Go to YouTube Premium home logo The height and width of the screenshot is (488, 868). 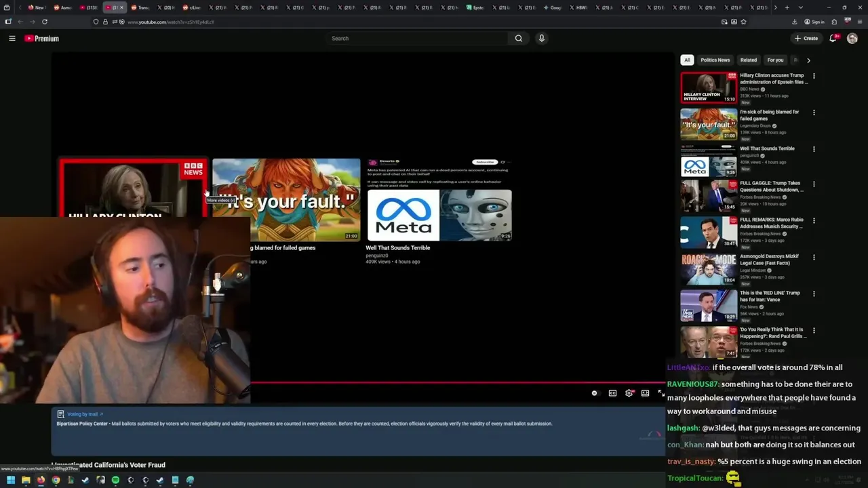[x=42, y=39]
